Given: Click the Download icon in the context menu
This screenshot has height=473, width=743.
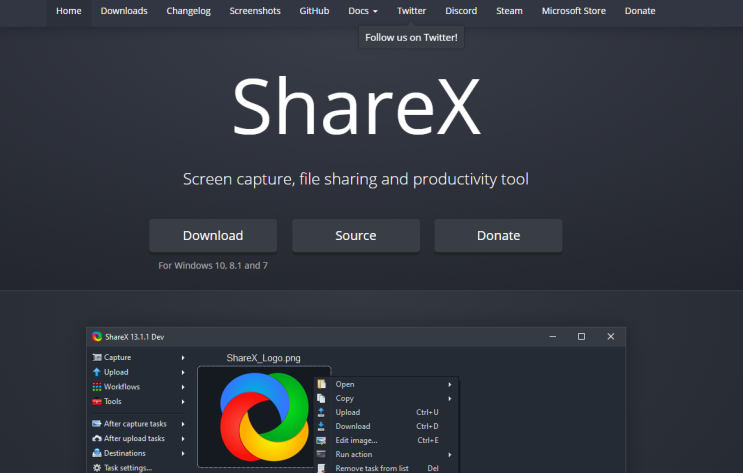Looking at the screenshot, I should 321,426.
